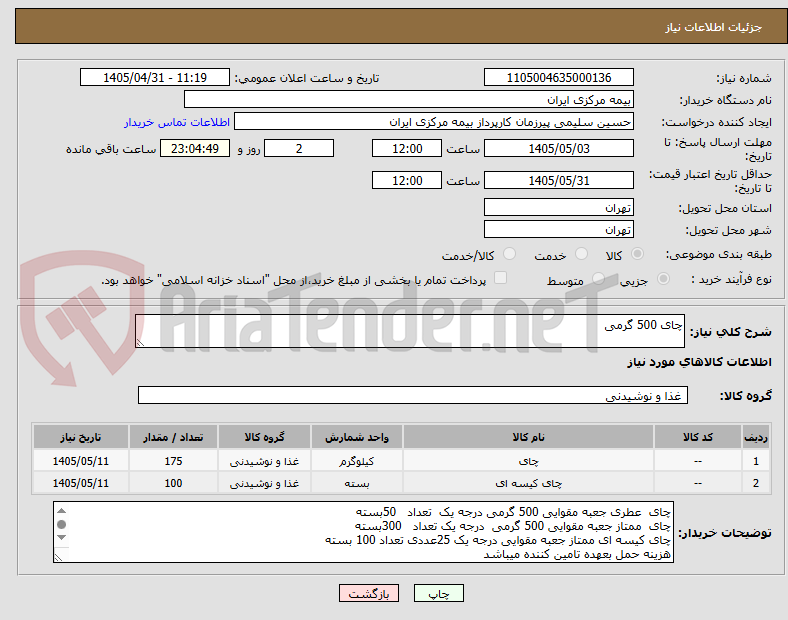Click the استان محل تحویل field
788x620 pixels.
tap(558, 208)
